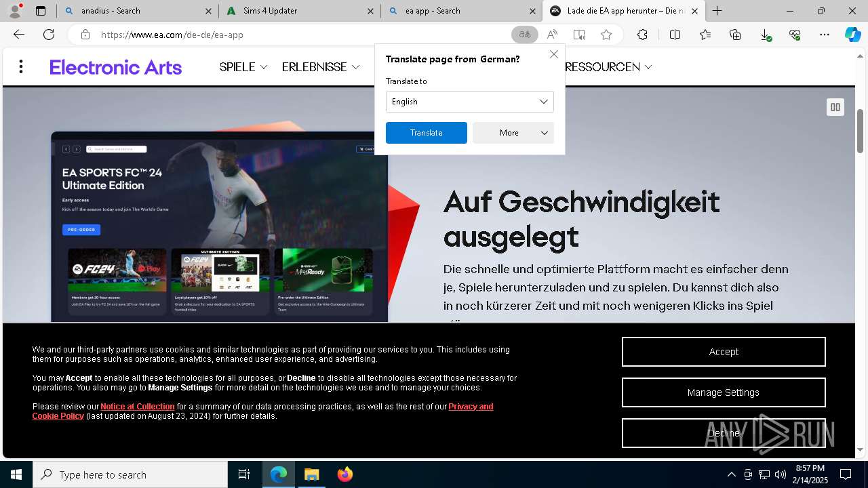Go back to previous page
This screenshot has width=868, height=488.
click(19, 35)
